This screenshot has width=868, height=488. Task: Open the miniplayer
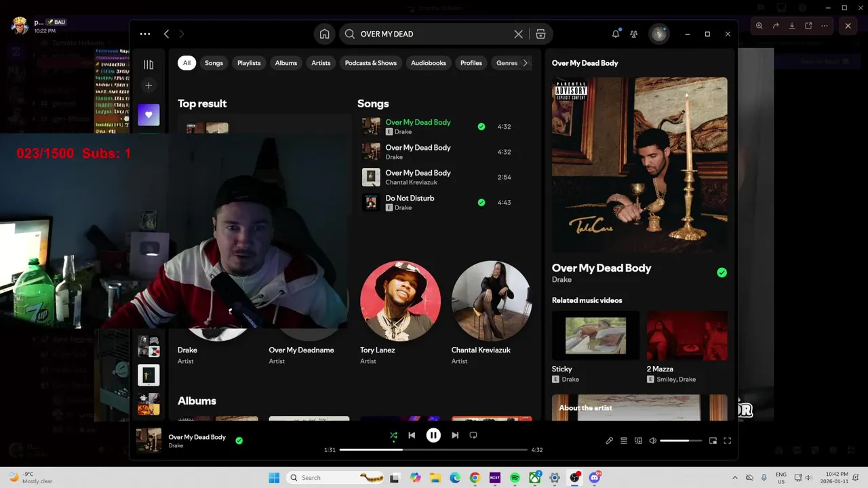(713, 441)
